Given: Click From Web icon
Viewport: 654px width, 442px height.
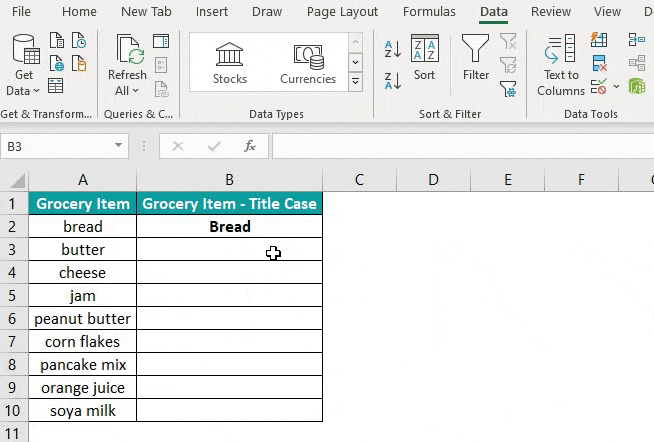Looking at the screenshot, I should coord(57,63).
